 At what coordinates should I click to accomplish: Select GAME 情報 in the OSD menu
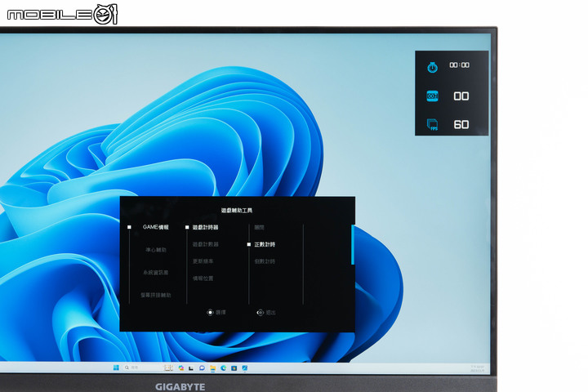click(156, 227)
